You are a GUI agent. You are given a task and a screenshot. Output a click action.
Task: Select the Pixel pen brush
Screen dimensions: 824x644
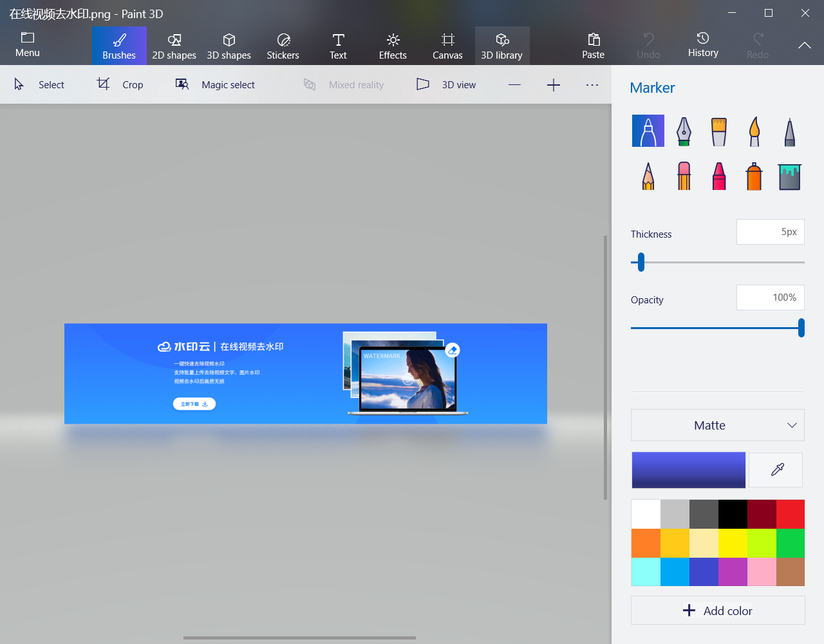click(x=790, y=131)
